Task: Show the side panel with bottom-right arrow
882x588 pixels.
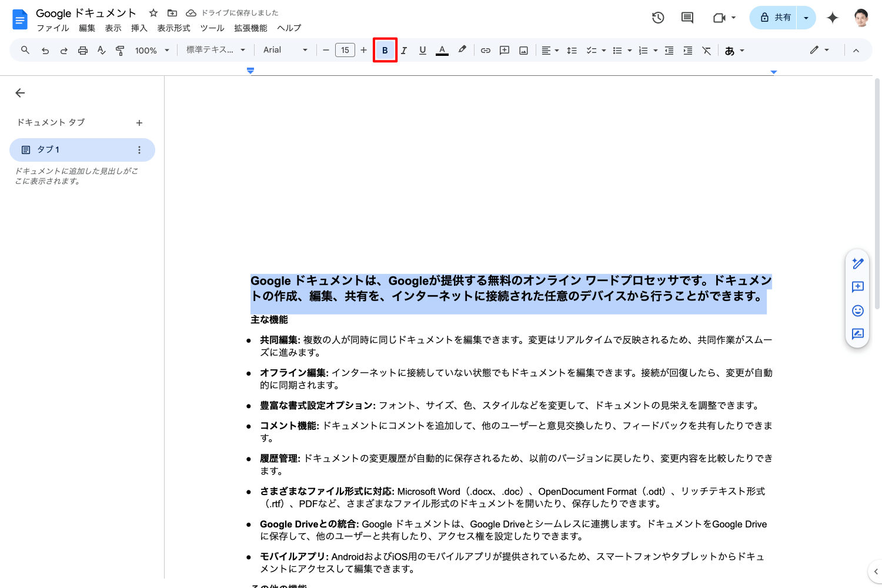Action: [x=876, y=571]
